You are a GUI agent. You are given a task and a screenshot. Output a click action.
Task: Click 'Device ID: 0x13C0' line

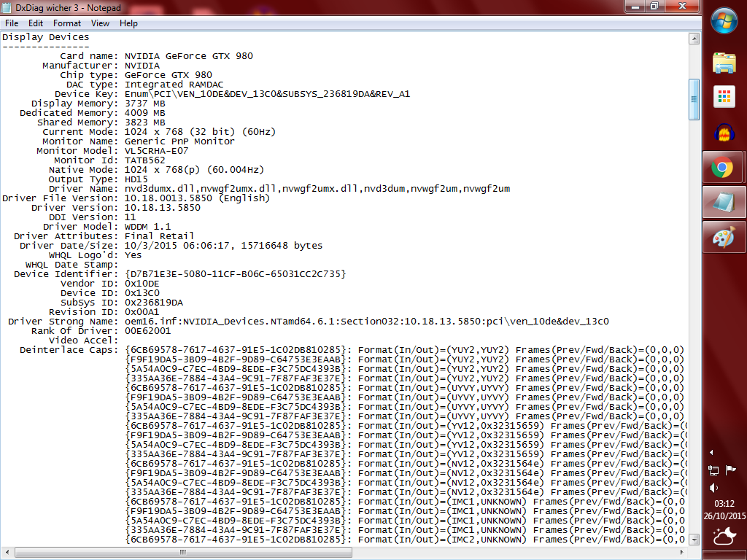tap(109, 293)
